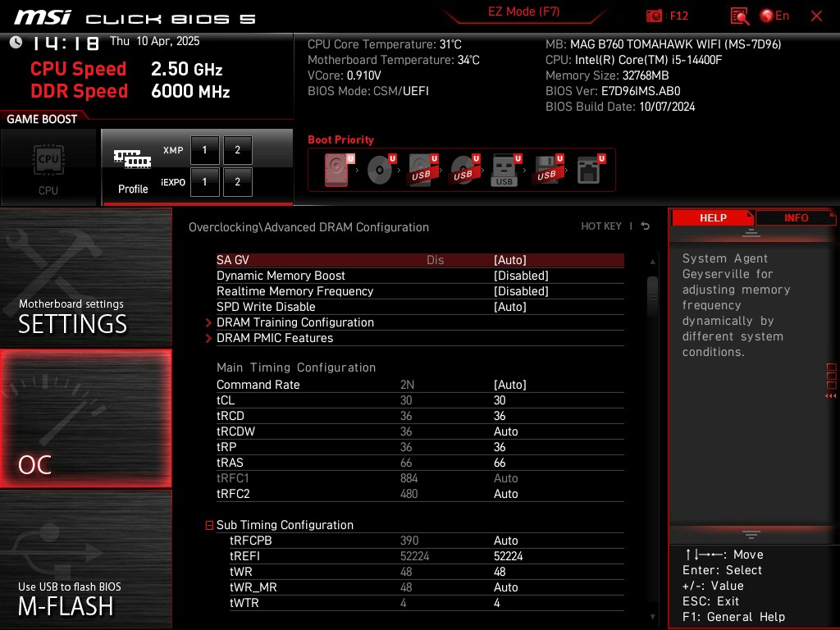The height and width of the screenshot is (630, 840).
Task: Enable XMP profile 1
Action: pyautogui.click(x=204, y=150)
